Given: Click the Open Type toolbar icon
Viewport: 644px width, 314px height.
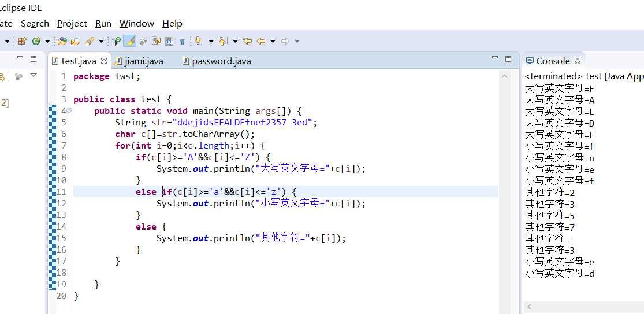Looking at the screenshot, I should tap(62, 41).
